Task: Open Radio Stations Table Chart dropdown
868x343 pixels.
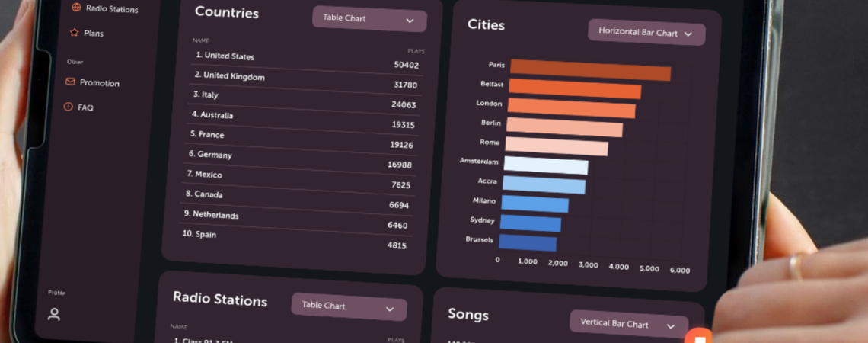Action: click(349, 307)
